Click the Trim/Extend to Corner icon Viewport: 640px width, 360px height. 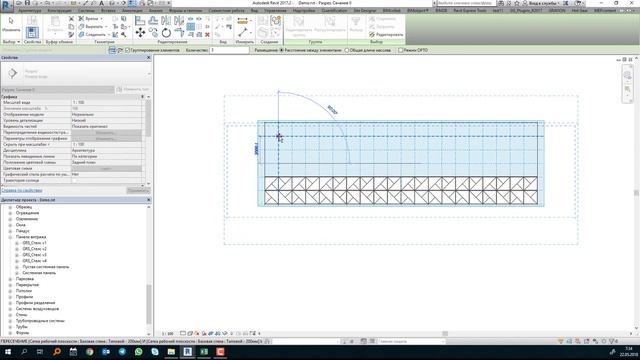pyautogui.click(x=179, y=32)
